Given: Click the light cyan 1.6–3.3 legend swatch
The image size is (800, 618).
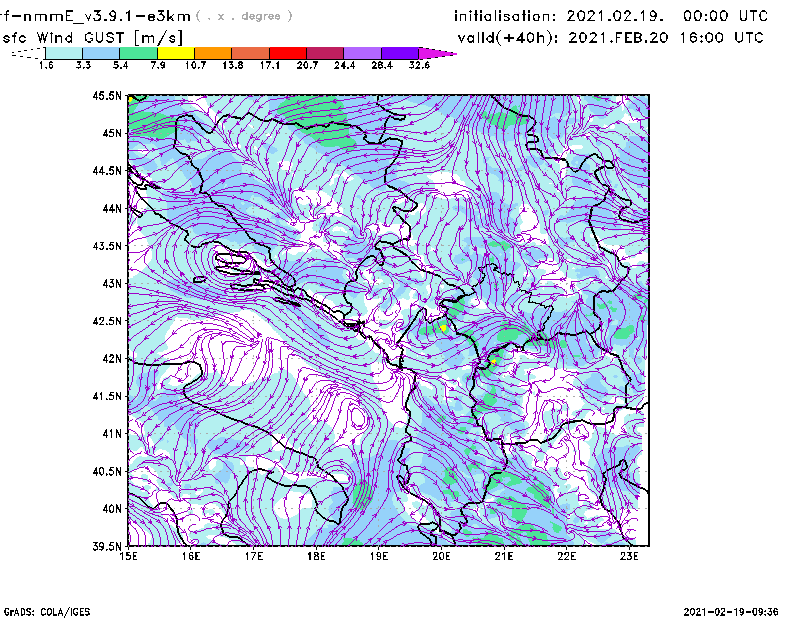Looking at the screenshot, I should coord(64,53).
